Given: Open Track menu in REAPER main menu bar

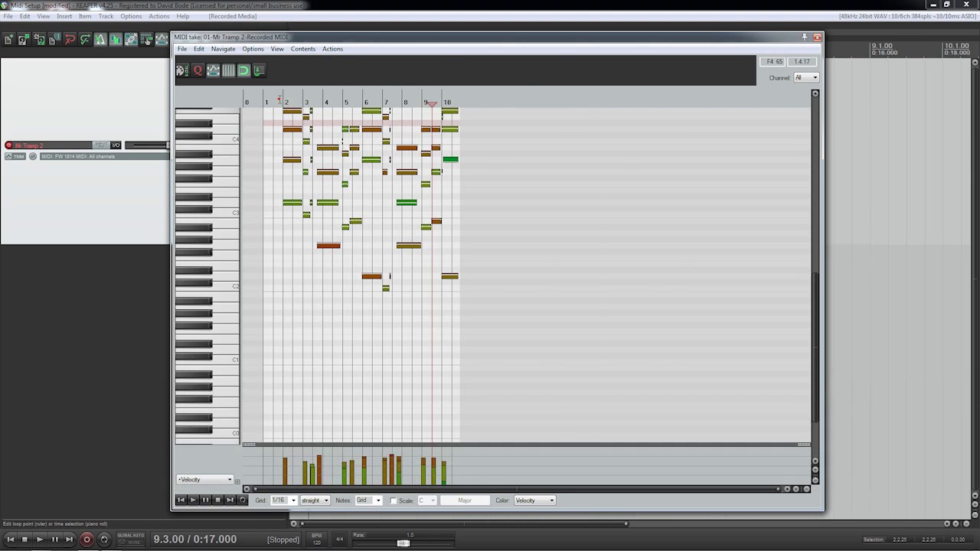Looking at the screenshot, I should coord(106,16).
